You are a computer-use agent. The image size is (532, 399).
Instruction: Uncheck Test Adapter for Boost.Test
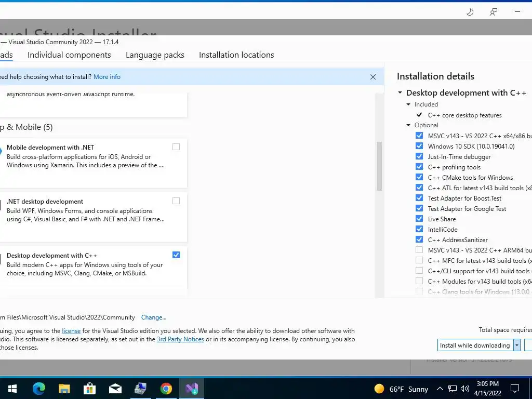pyautogui.click(x=419, y=198)
